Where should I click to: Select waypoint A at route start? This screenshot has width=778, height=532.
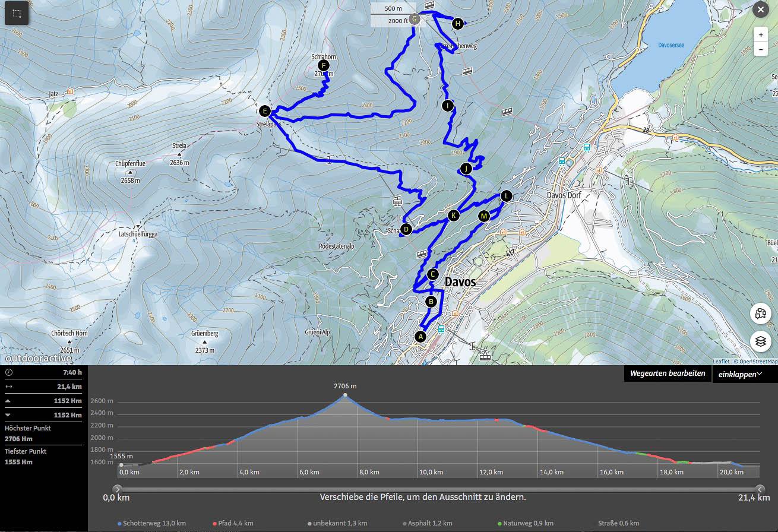click(x=420, y=337)
